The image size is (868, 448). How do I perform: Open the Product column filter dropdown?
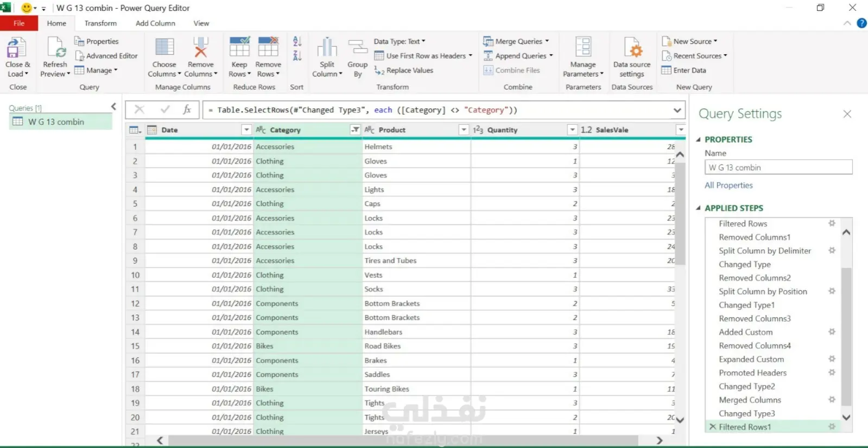464,130
